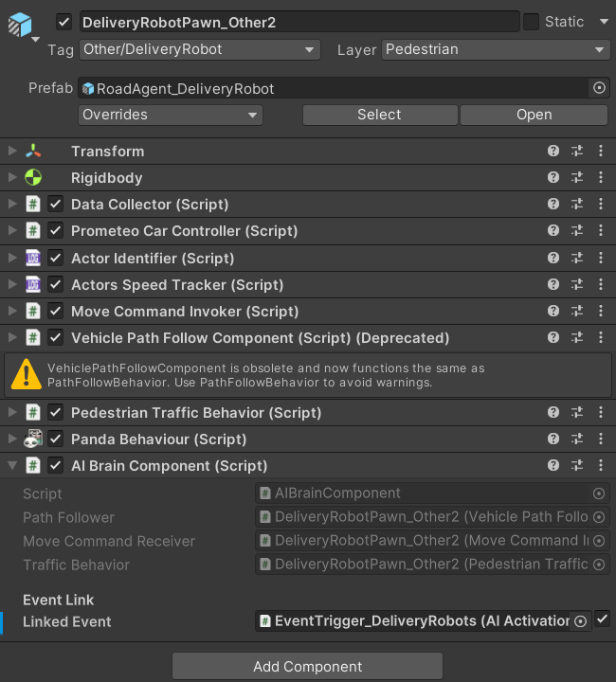Toggle checkbox beside Linked Event field
Screen dimensions: 616x682
(x=602, y=619)
